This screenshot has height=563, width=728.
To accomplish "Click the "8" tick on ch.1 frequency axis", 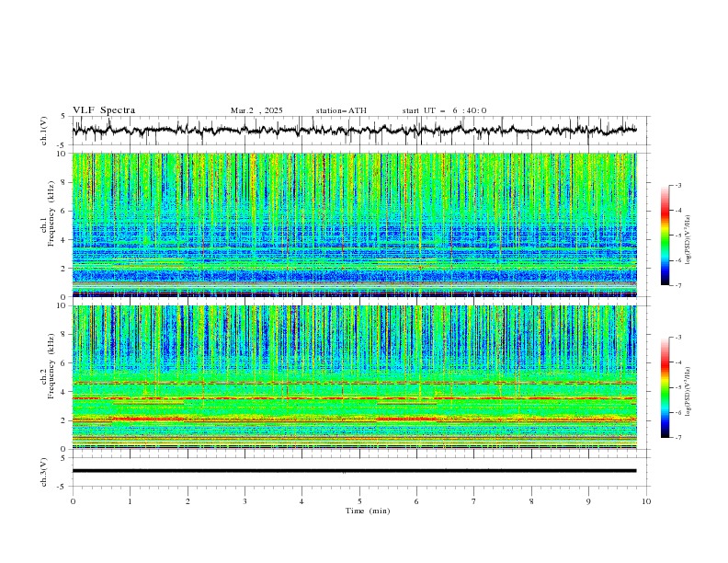I will coord(65,182).
